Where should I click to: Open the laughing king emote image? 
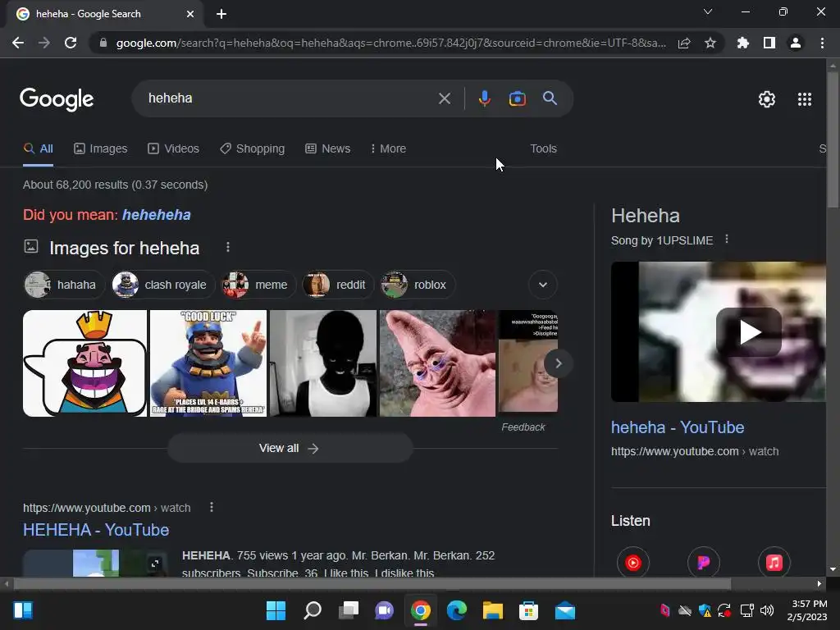[84, 363]
